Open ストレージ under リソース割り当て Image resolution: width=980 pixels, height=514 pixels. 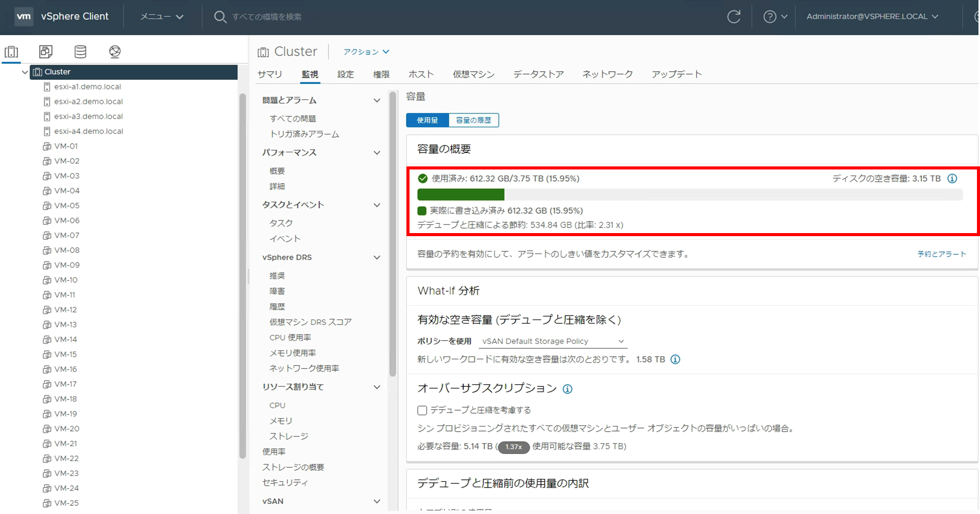[289, 436]
